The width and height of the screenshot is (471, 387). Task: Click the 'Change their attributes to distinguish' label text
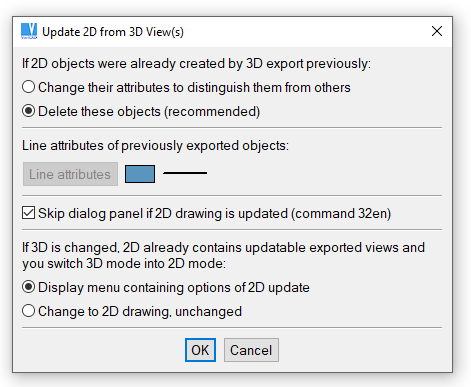194,88
